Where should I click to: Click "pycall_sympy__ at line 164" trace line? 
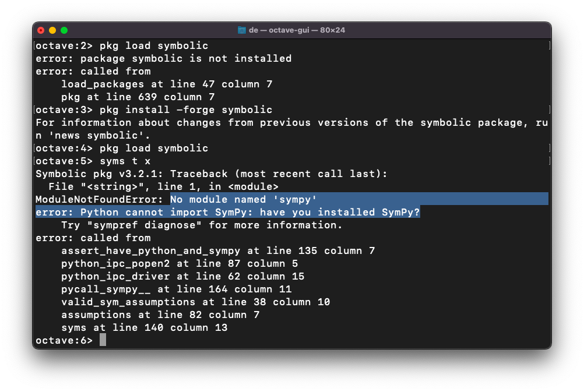176,289
